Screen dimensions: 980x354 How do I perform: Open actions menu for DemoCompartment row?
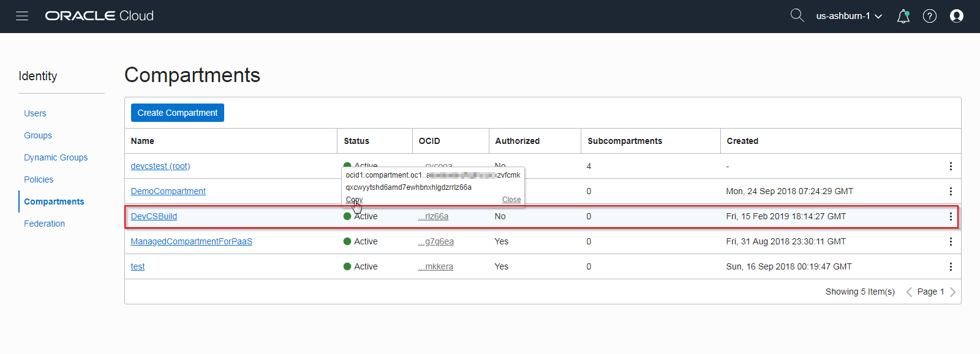(x=951, y=191)
